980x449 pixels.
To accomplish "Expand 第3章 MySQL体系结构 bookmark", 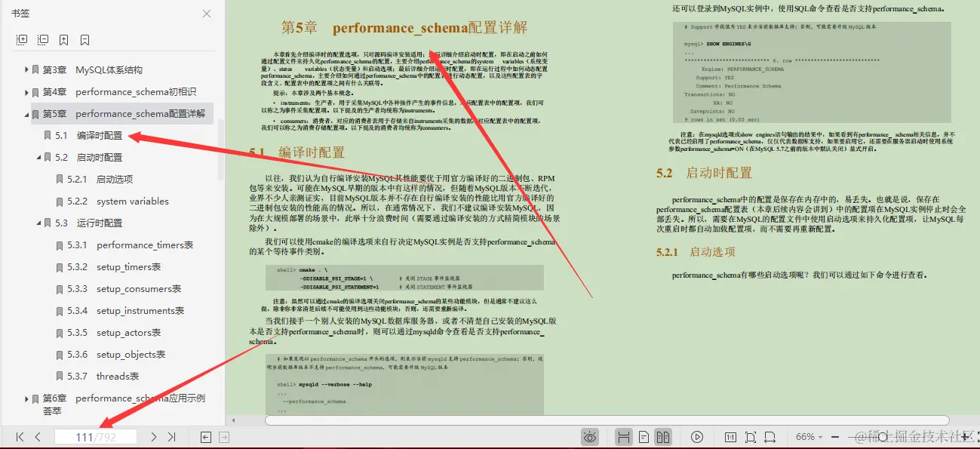I will pyautogui.click(x=26, y=70).
